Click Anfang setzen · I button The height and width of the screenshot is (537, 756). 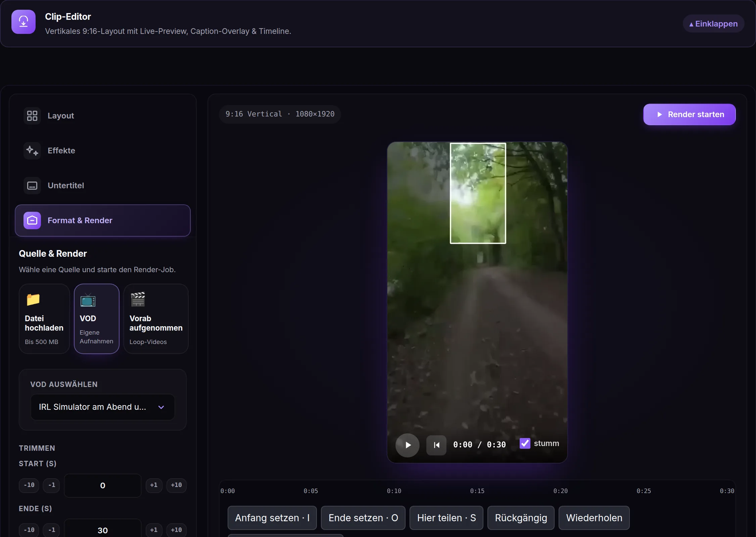[x=272, y=518]
